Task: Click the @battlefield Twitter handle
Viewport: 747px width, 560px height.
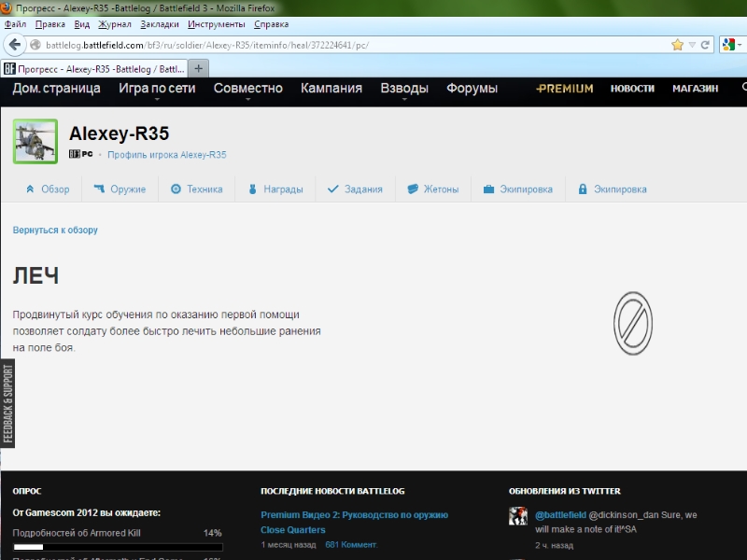Action: [560, 515]
